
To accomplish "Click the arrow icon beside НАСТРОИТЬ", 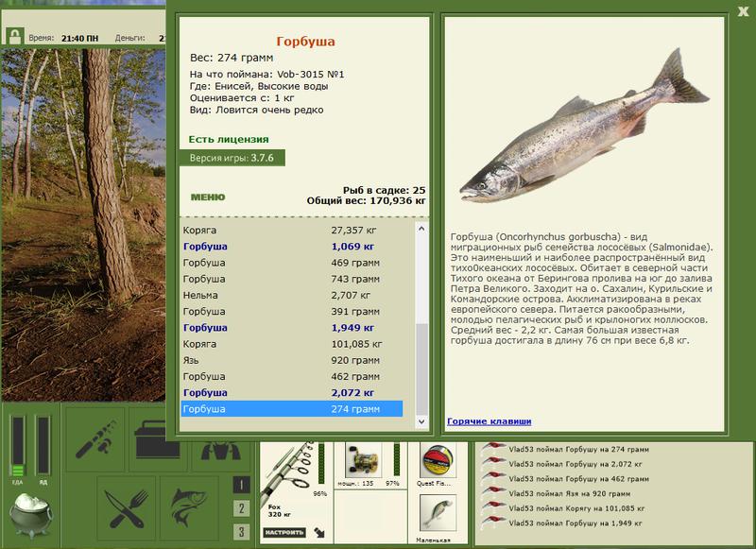I will [x=318, y=533].
